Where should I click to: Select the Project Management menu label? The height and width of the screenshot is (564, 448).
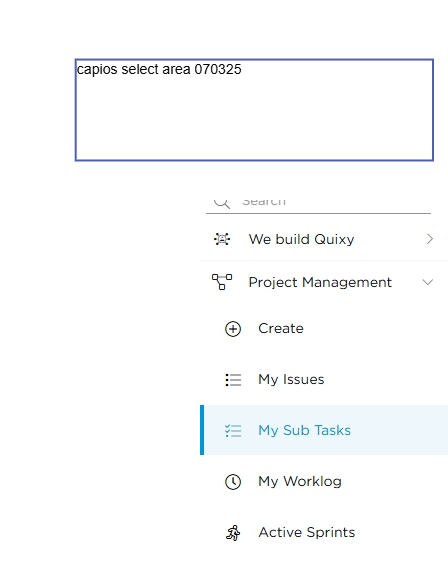coord(320,282)
